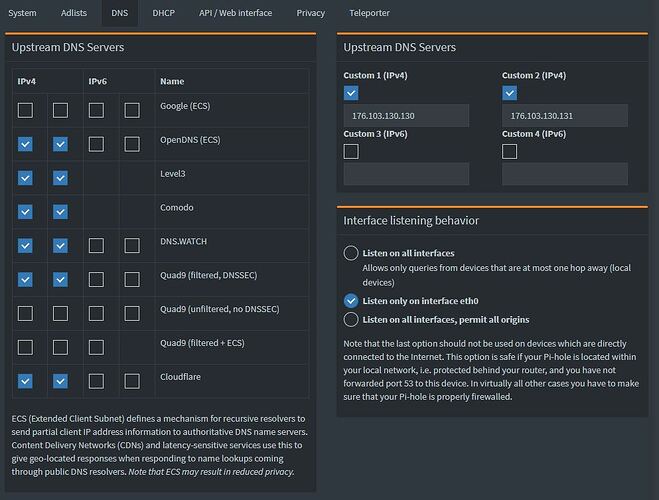The width and height of the screenshot is (659, 500).
Task: Open the DHCP settings tab
Action: point(163,13)
